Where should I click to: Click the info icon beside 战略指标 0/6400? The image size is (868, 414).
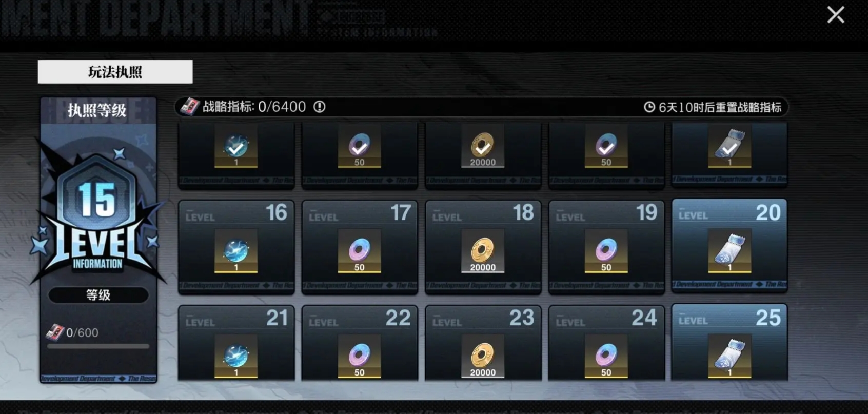(320, 107)
